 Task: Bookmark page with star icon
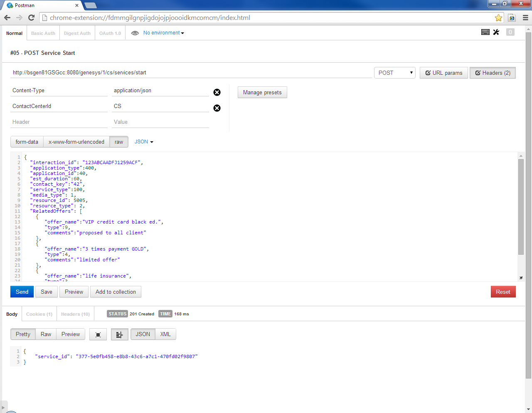(498, 18)
